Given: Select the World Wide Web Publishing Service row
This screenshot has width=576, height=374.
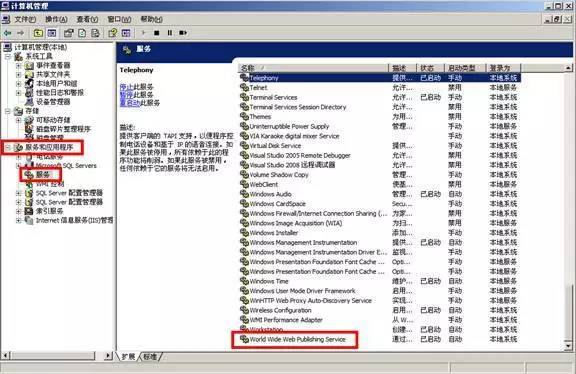Looking at the screenshot, I should click(x=379, y=339).
